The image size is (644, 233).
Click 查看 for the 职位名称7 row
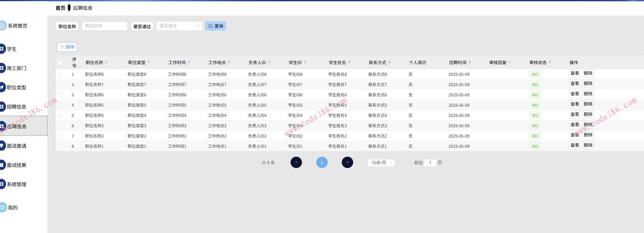point(575,84)
